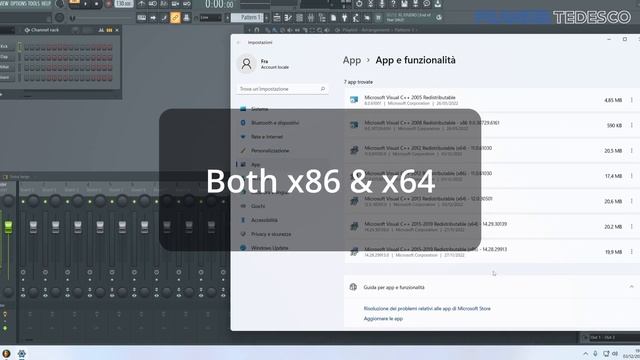Screen dimensions: 640x360
Task: Click the FL Studio fruit taskbar icon
Action: click(6, 354)
